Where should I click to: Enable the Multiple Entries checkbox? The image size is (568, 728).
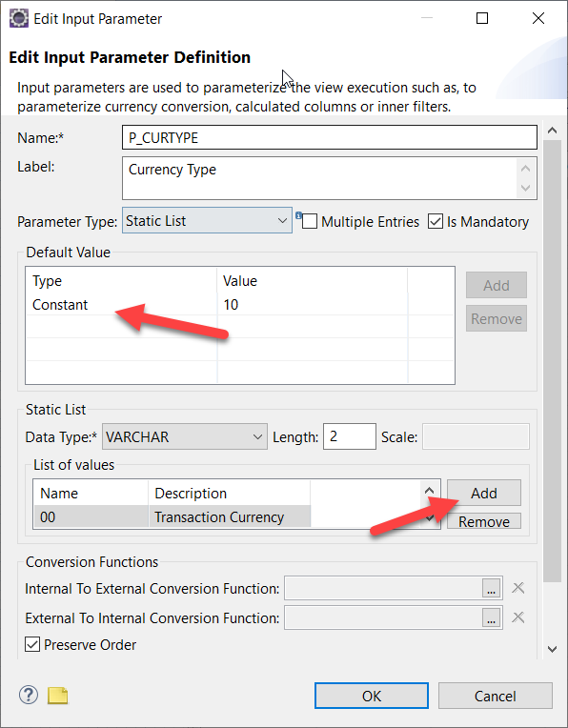[x=310, y=222]
